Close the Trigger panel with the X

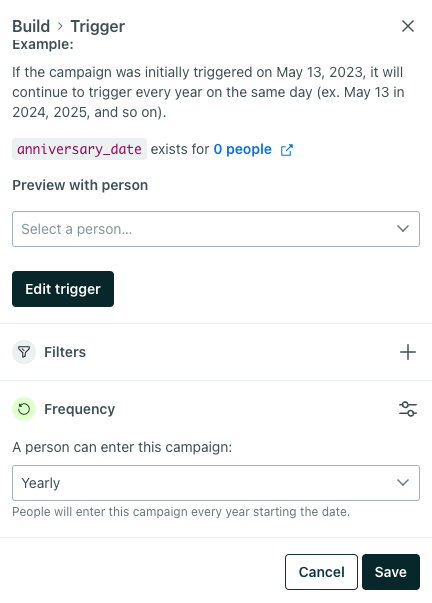408,26
